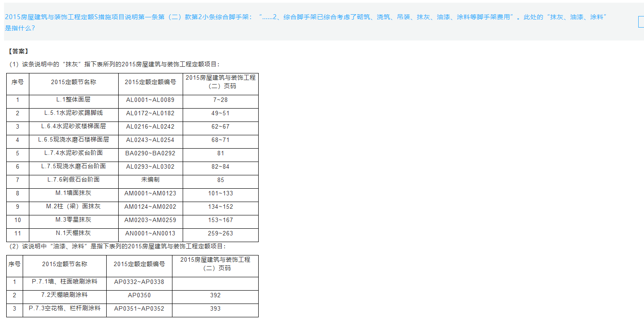Viewport: 644px width, 328px height.
Task: Select the 【答案】 heading text
Action: [x=18, y=52]
